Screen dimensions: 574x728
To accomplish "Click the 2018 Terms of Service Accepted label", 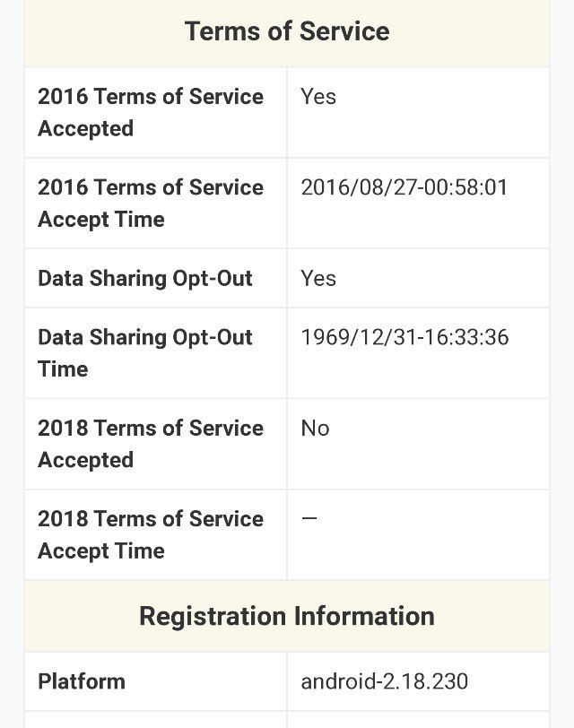I will click(151, 444).
